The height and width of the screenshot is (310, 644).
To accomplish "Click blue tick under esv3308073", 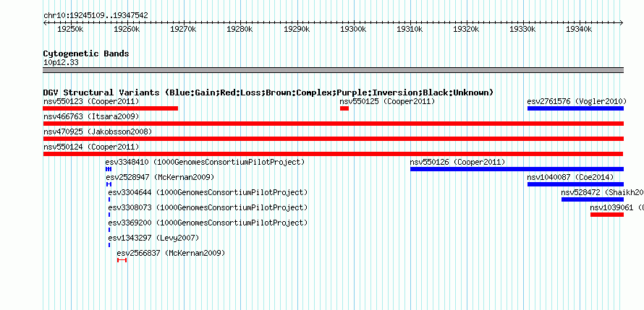I will point(109,215).
